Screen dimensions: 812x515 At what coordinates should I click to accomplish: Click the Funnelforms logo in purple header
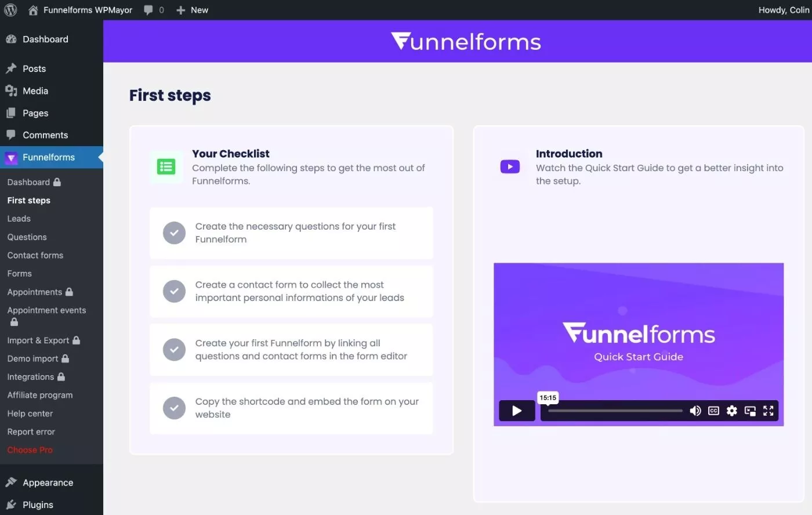[x=466, y=41]
